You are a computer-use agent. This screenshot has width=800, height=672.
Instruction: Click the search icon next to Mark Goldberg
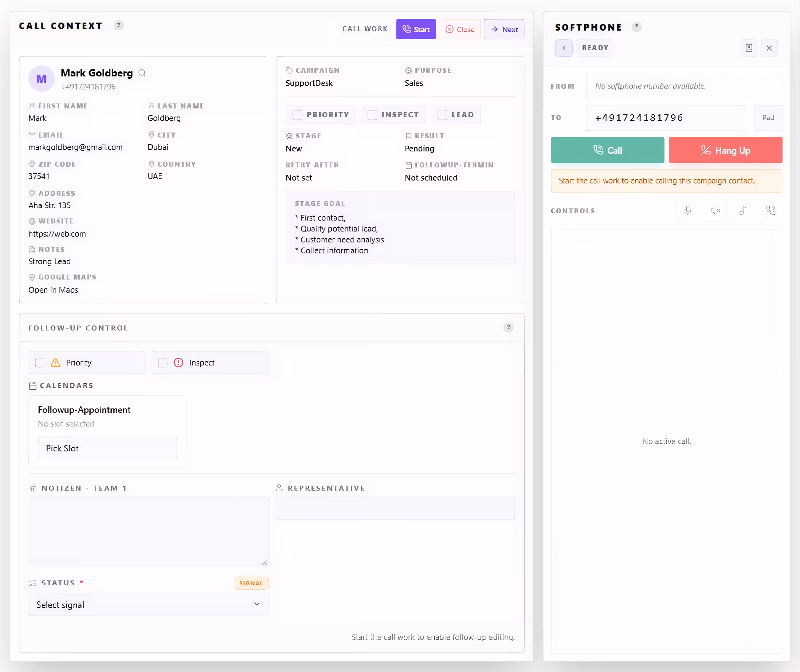(x=142, y=73)
